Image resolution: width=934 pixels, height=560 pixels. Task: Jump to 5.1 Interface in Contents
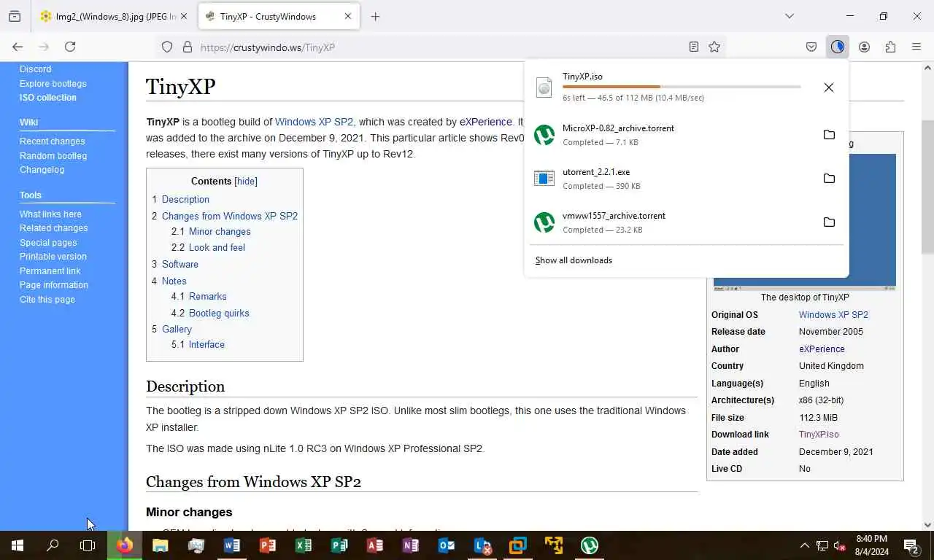[198, 345]
